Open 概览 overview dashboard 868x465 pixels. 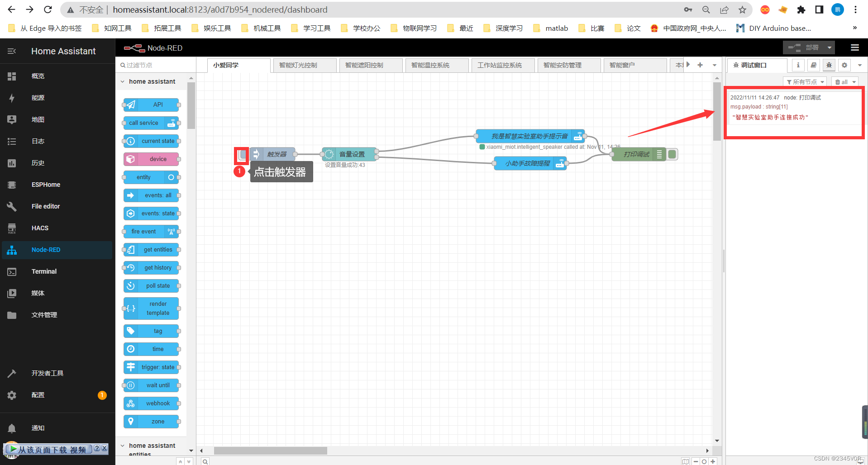point(57,76)
